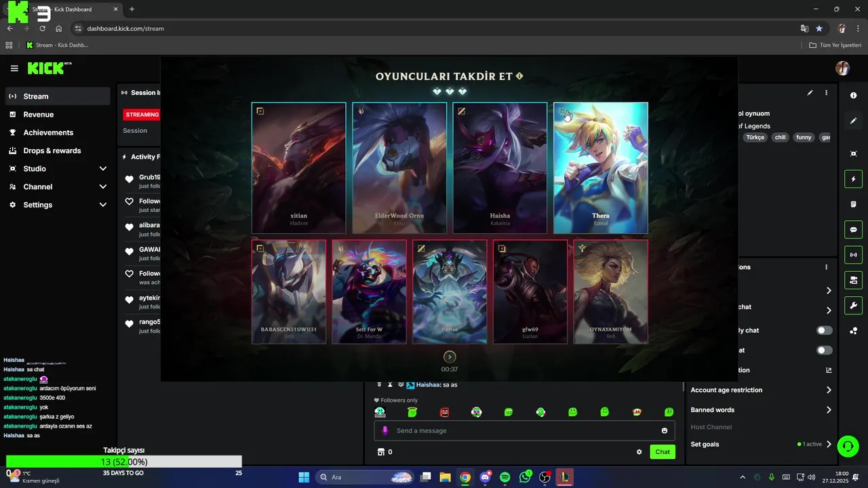This screenshot has width=868, height=488.
Task: Send message with green Chat button
Action: [663, 451]
